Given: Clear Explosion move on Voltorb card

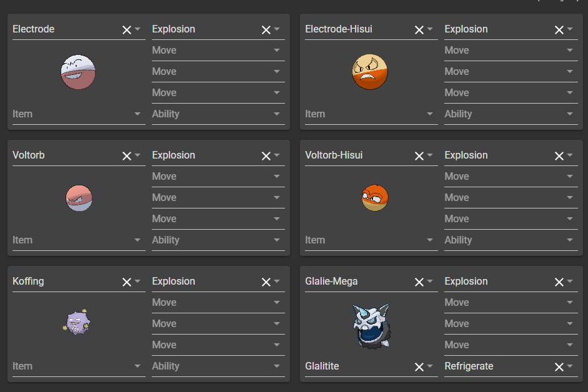Looking at the screenshot, I should click(x=266, y=156).
